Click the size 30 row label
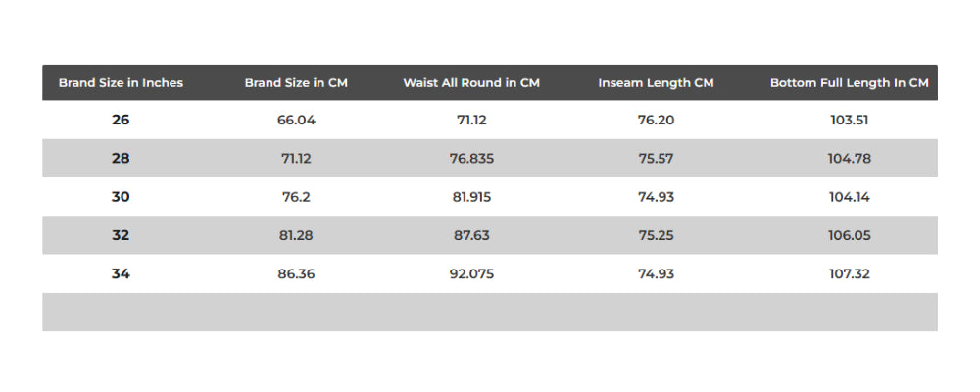This screenshot has width=980, height=392. coord(121,196)
